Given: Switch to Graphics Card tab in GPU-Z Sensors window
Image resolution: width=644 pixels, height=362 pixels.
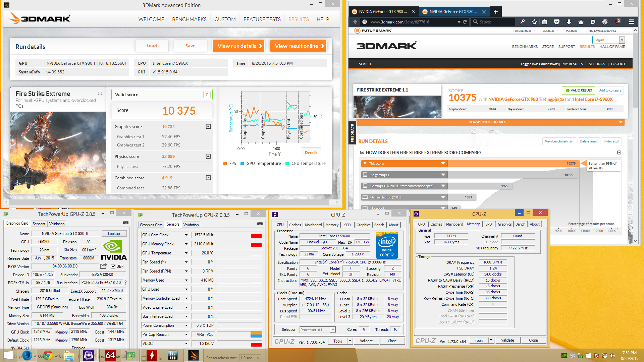Looking at the screenshot, I should (151, 225).
